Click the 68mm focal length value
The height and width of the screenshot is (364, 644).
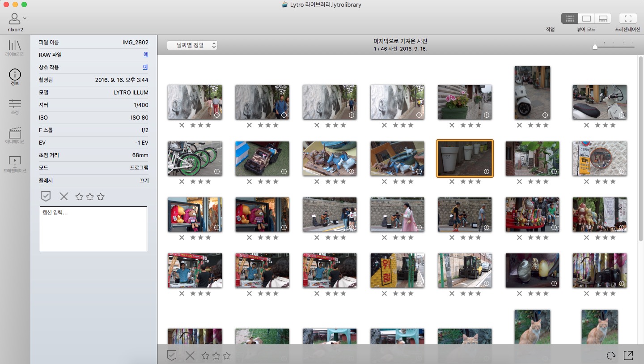tap(140, 155)
